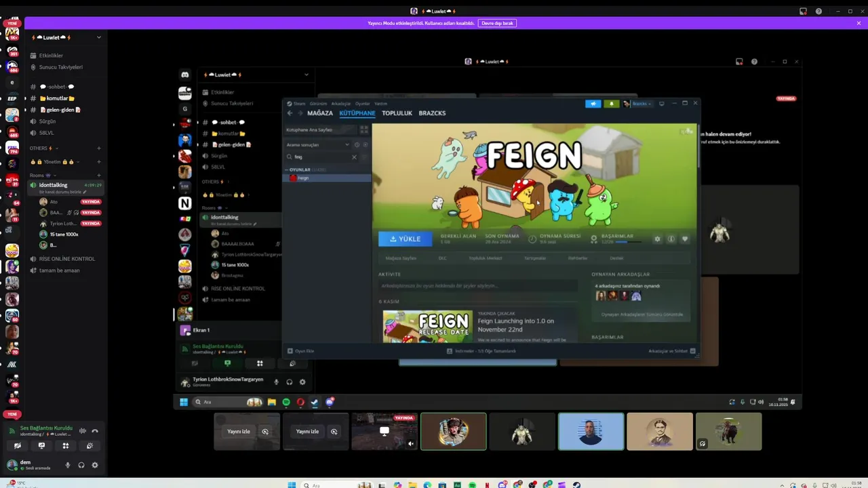Open TOPLULUK tab in Steam window
The image size is (868, 488).
pos(397,113)
